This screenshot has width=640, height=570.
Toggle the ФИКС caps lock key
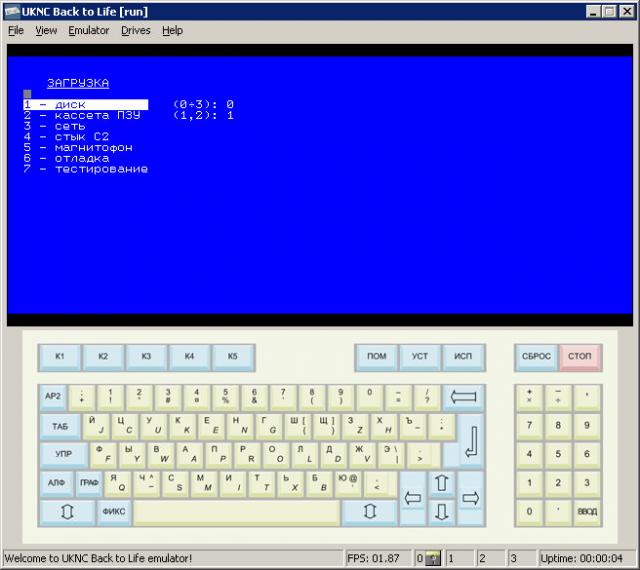point(113,512)
